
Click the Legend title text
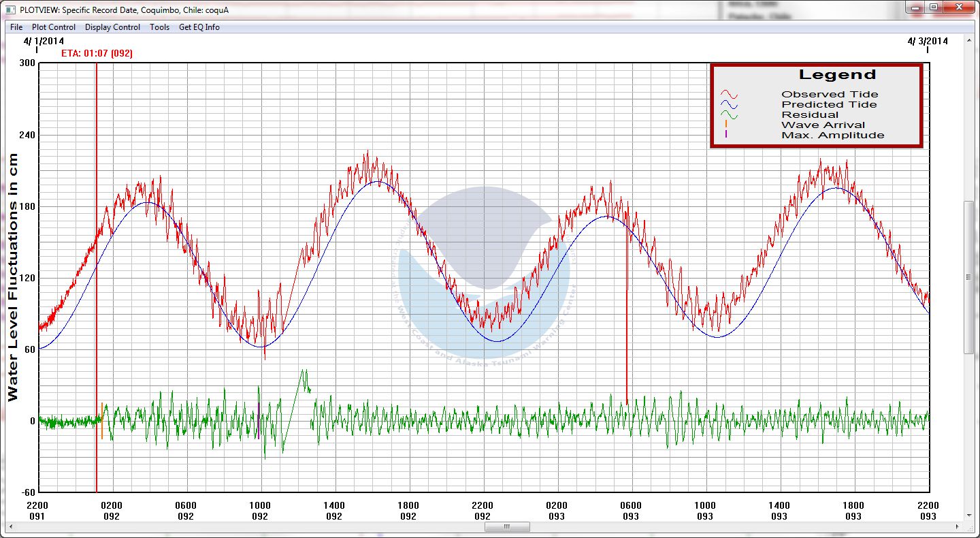[837, 75]
